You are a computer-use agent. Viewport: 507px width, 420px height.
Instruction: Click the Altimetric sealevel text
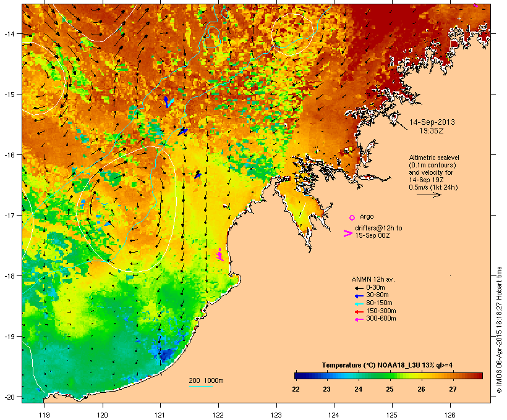click(434, 158)
